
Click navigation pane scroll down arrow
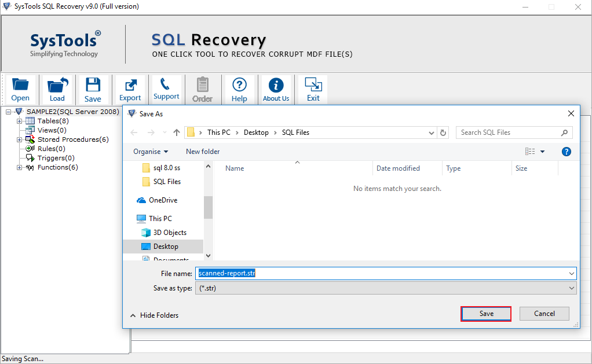tap(208, 256)
